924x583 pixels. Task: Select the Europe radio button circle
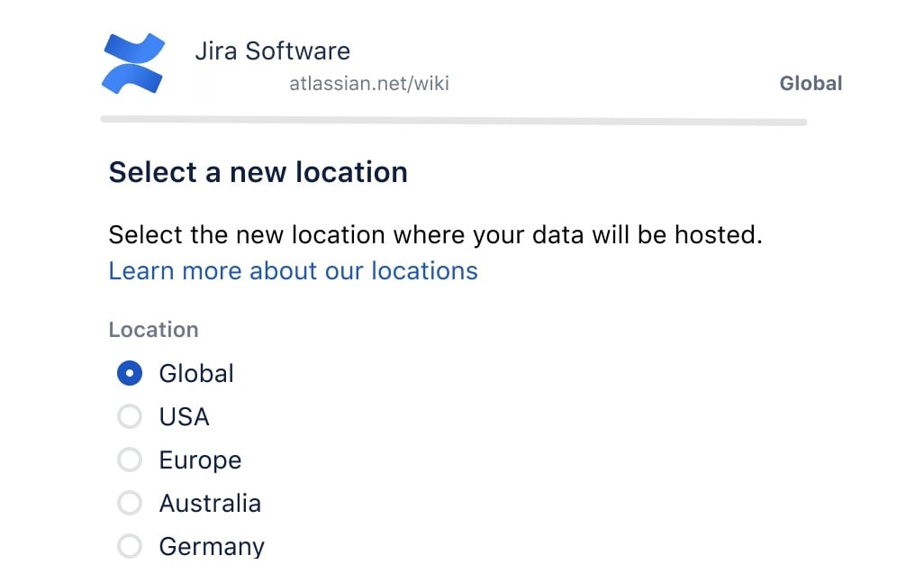(x=130, y=460)
